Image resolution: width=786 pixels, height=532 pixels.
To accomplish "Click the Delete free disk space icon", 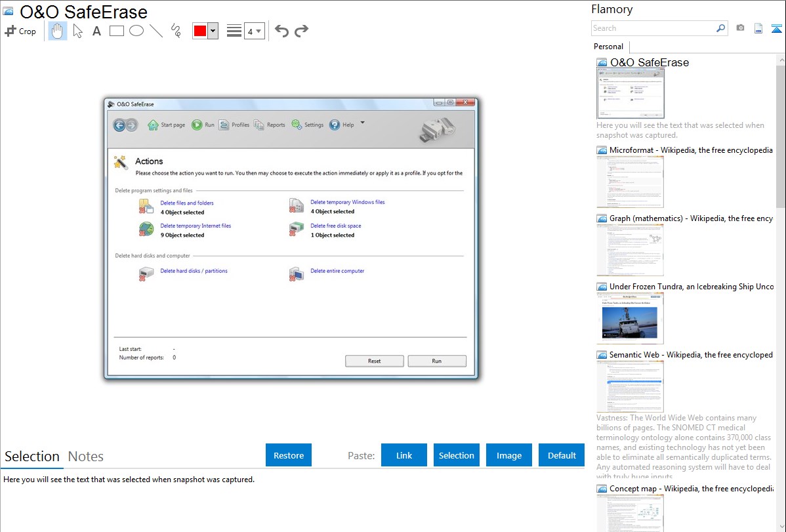I will pos(297,229).
